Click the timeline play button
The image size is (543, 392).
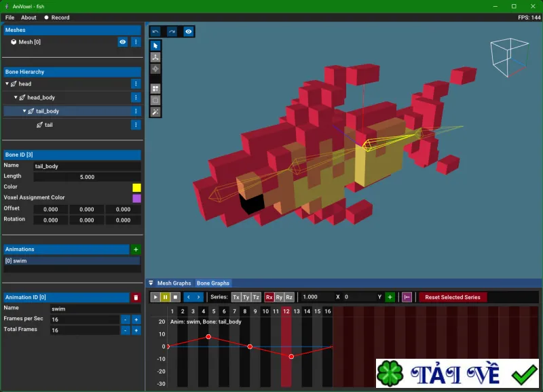[x=155, y=297]
